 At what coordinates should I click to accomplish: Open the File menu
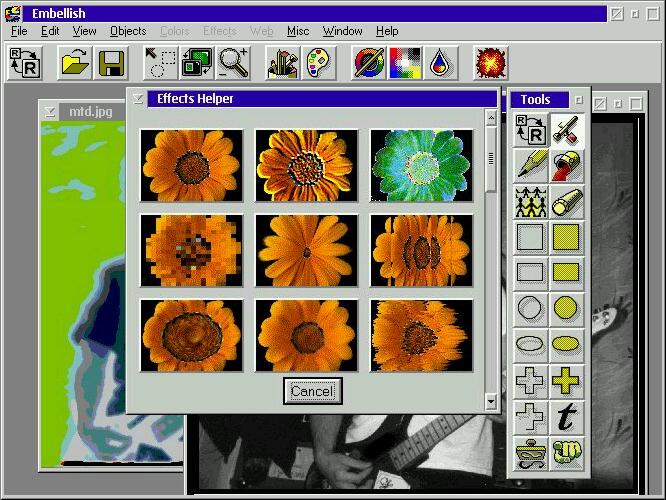pos(19,31)
